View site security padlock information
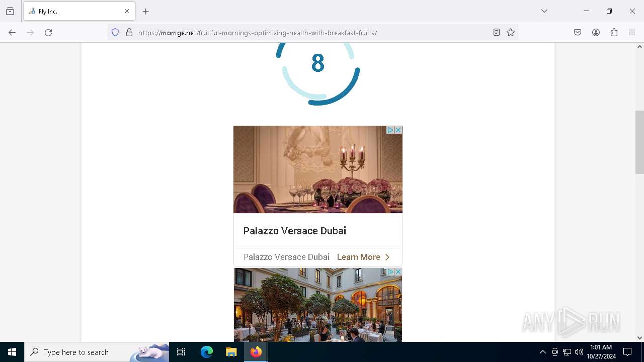644x362 pixels. (129, 33)
